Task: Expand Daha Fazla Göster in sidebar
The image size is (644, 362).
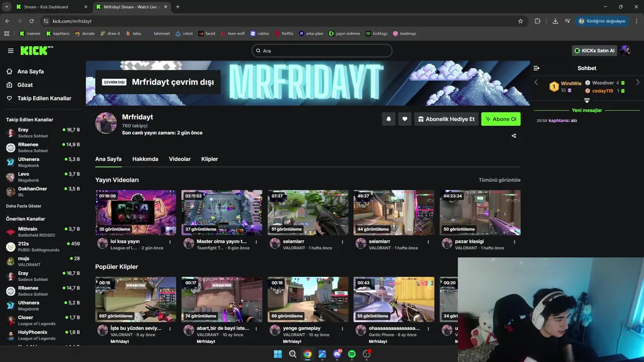Action: (x=24, y=206)
